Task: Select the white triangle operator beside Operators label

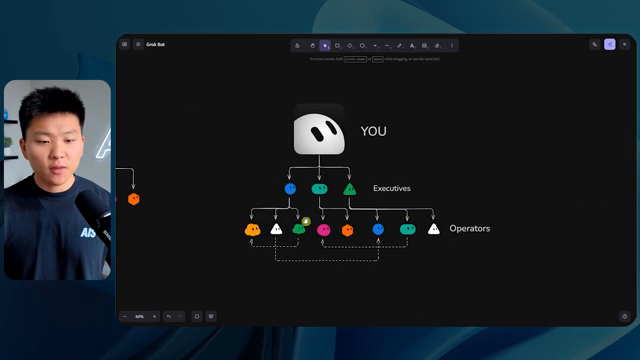Action: click(x=433, y=229)
